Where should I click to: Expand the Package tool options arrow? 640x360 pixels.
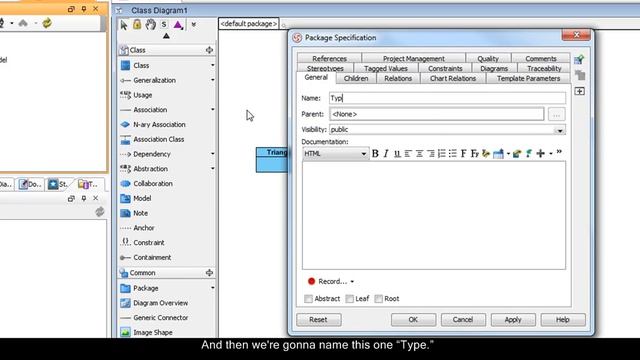(213, 288)
